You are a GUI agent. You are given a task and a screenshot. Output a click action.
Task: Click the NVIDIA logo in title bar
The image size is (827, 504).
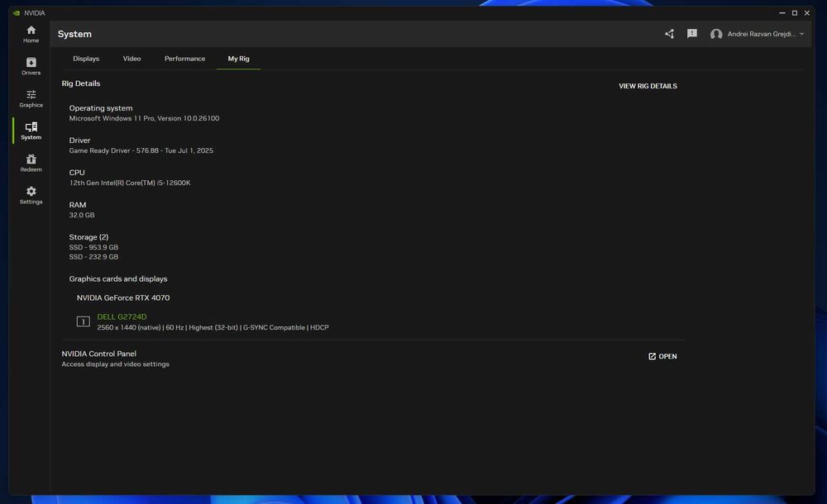point(17,12)
